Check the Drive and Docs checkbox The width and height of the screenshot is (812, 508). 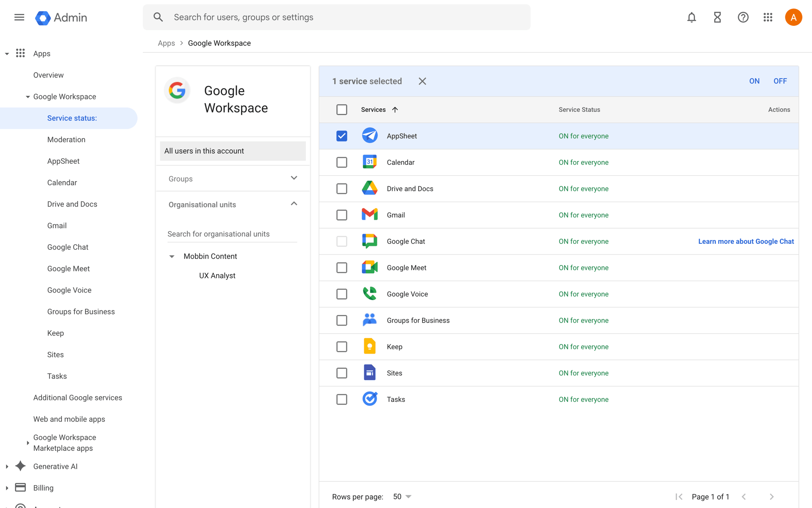tap(342, 188)
